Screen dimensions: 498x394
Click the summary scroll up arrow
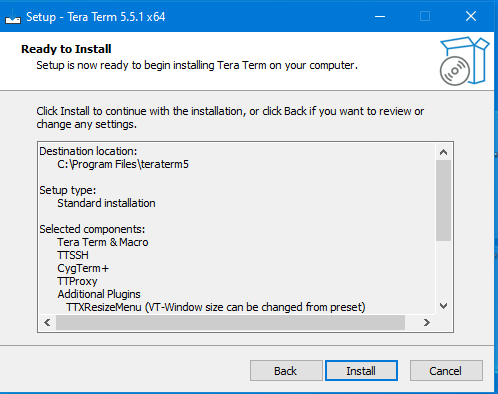[x=443, y=152]
